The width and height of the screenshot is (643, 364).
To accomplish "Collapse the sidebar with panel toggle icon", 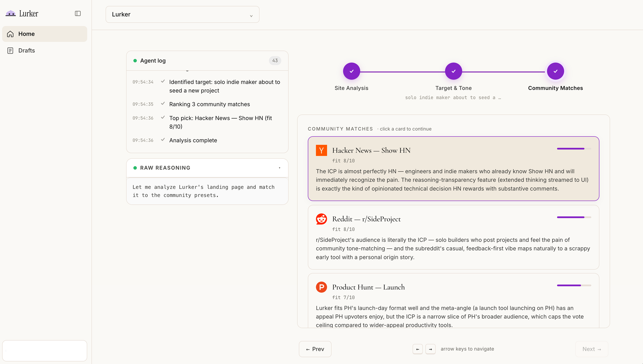I will 78,13.
